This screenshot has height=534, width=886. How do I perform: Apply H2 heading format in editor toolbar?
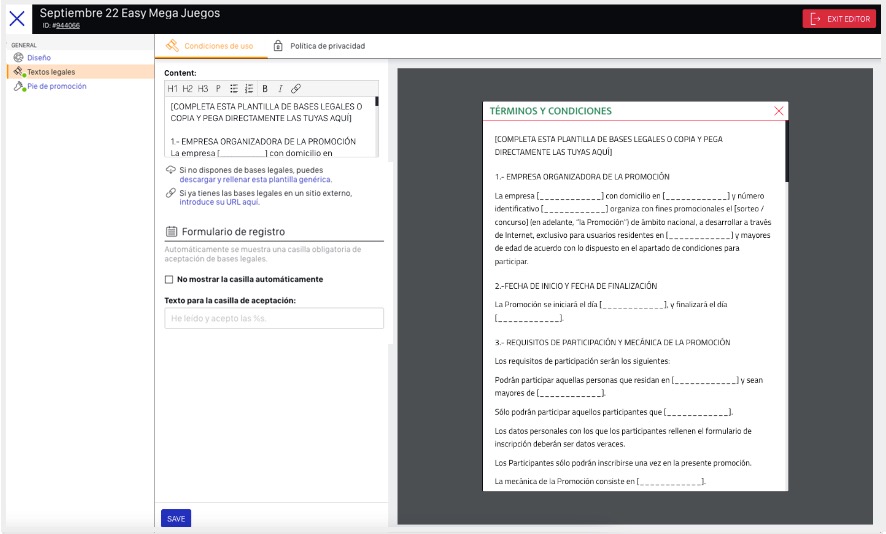pyautogui.click(x=187, y=88)
